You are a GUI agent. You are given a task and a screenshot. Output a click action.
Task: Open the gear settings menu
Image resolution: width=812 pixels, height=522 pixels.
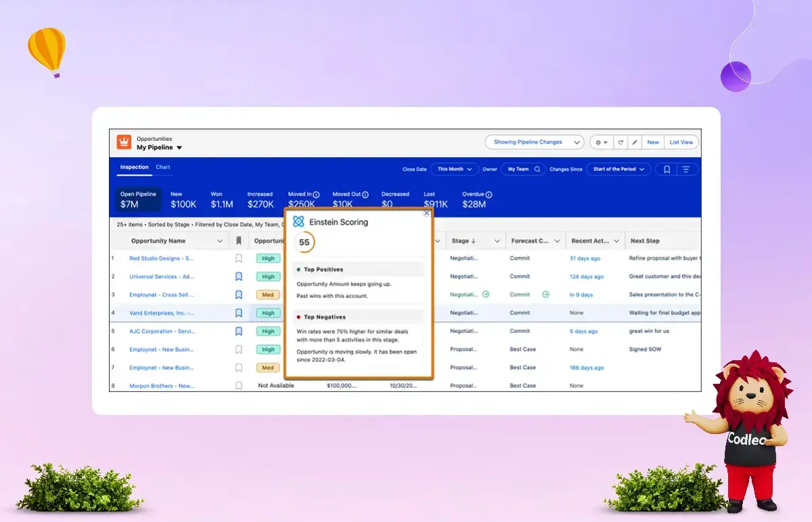tap(600, 142)
